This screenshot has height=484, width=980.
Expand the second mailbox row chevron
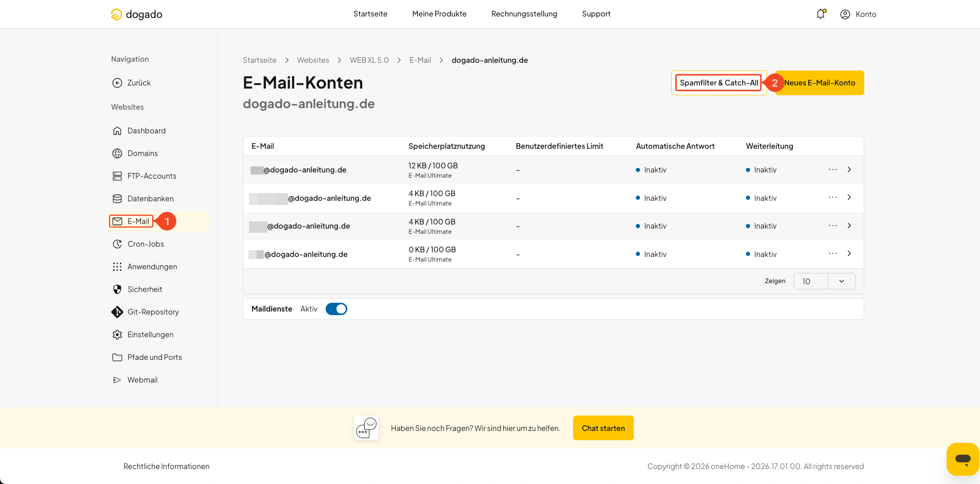coord(849,198)
